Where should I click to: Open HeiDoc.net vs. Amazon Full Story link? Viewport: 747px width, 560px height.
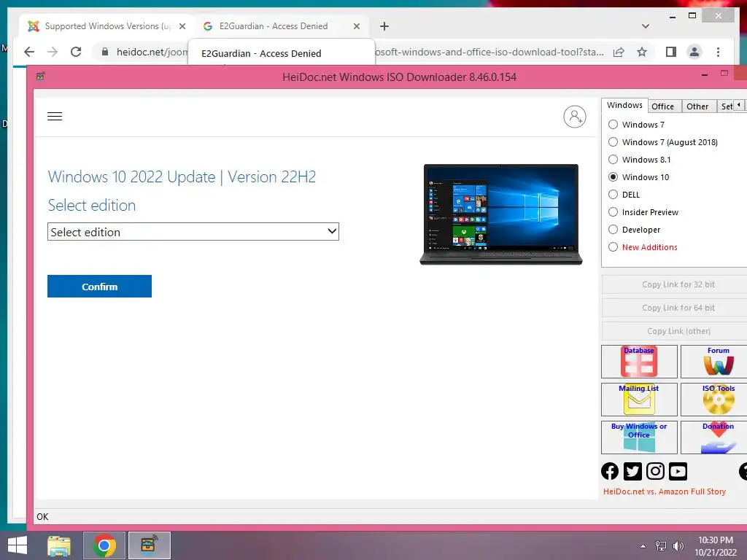pyautogui.click(x=664, y=491)
